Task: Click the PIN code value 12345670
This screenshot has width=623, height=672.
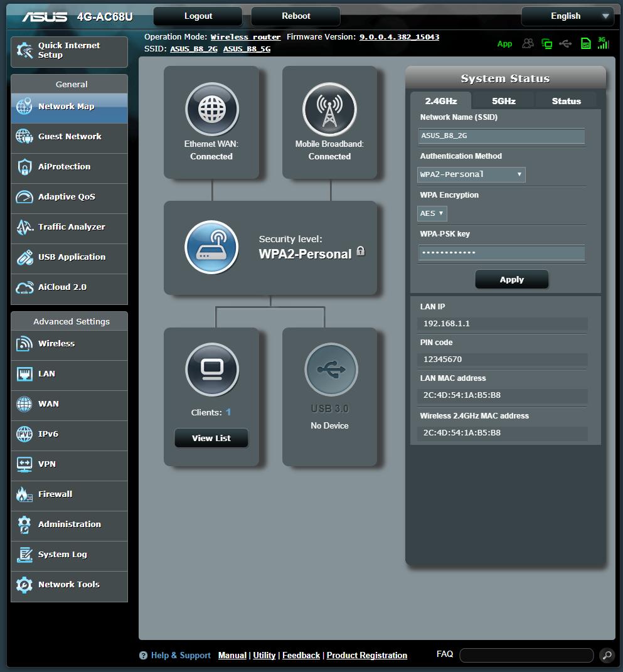Action: 442,359
